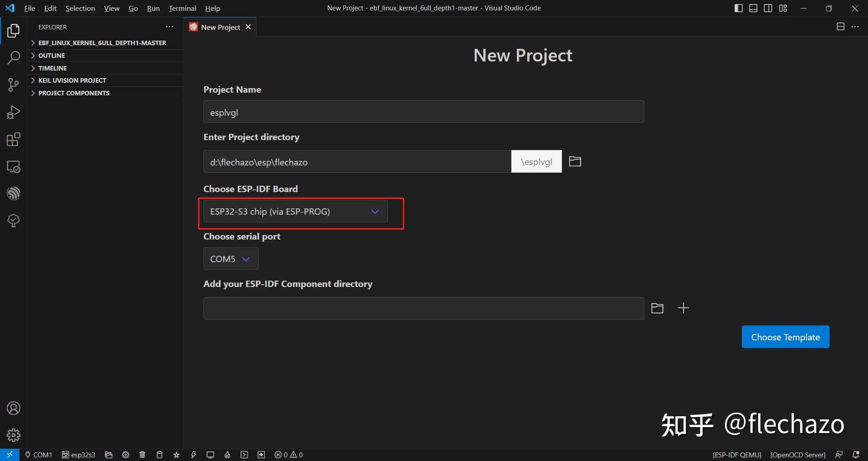Focus the Project Name input field
The width and height of the screenshot is (868, 461).
tap(424, 112)
